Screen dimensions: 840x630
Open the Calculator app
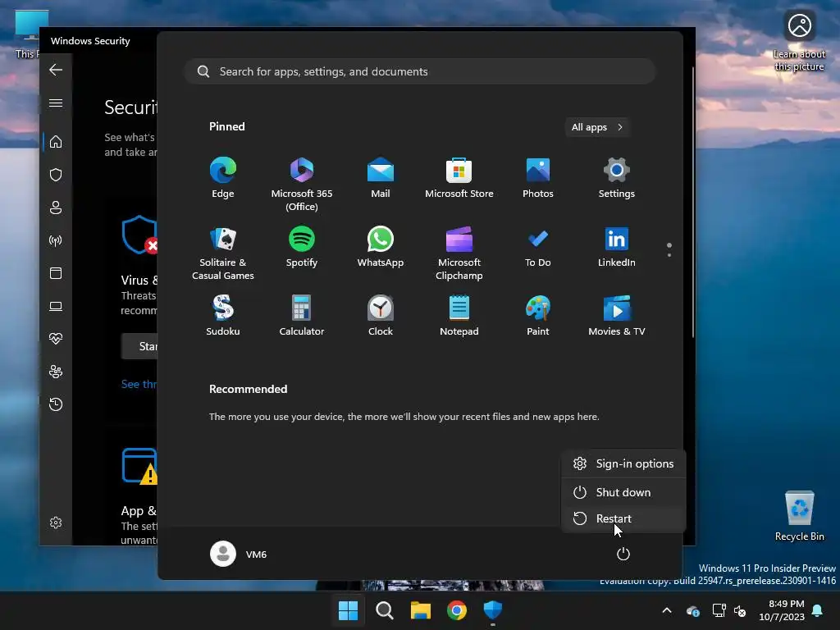[x=302, y=316]
